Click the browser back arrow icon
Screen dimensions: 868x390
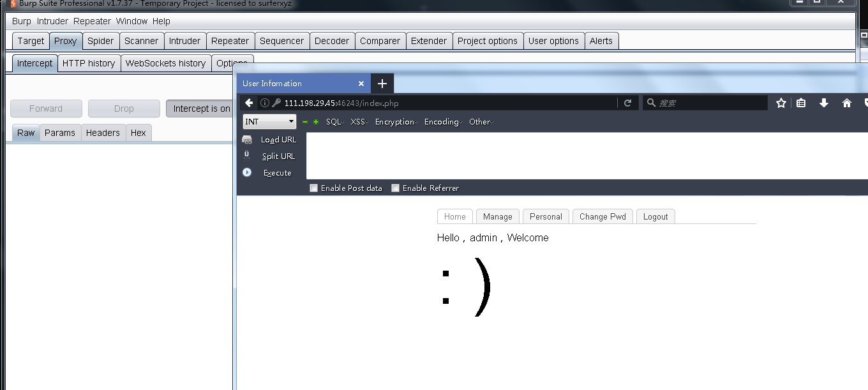(249, 103)
